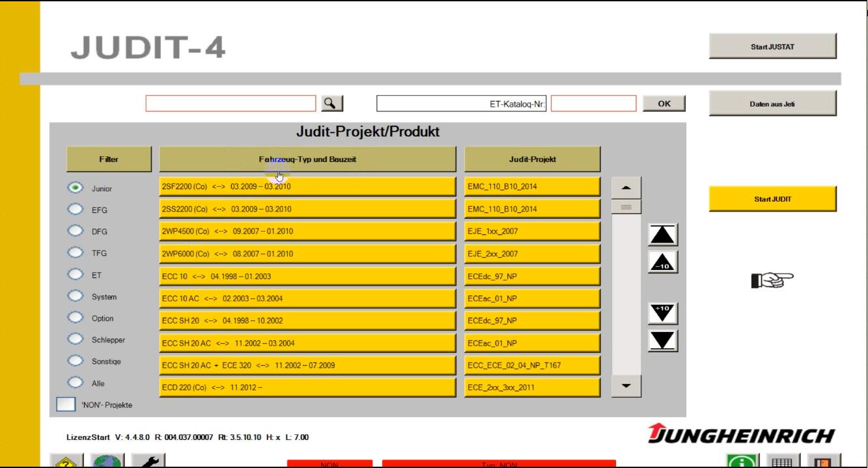This screenshot has width=868, height=468.
Task: Click the scrollbar thumb handle
Action: point(626,207)
